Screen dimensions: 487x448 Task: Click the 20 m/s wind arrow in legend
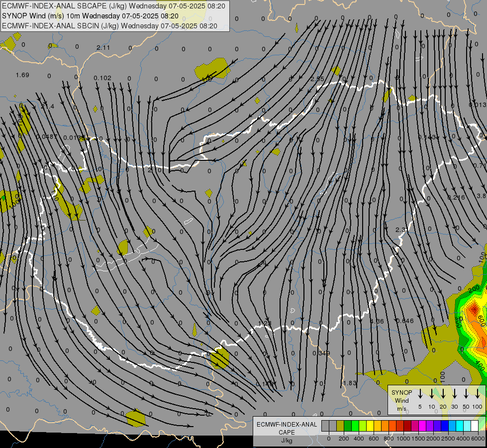coord(443,393)
